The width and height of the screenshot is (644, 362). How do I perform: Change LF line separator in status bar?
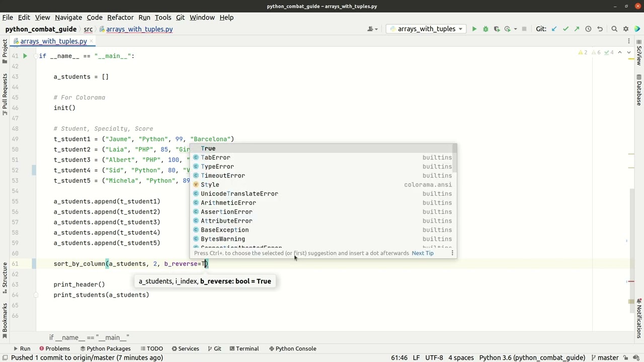[x=416, y=357]
